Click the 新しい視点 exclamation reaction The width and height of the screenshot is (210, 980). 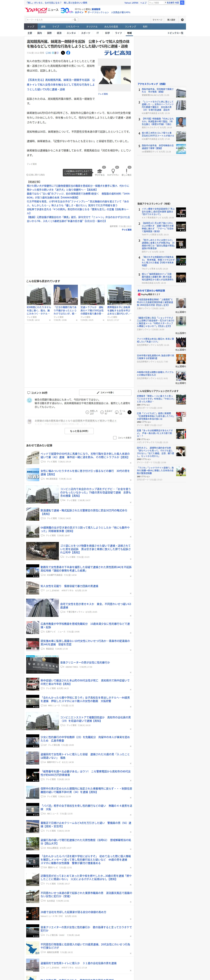click(x=127, y=171)
